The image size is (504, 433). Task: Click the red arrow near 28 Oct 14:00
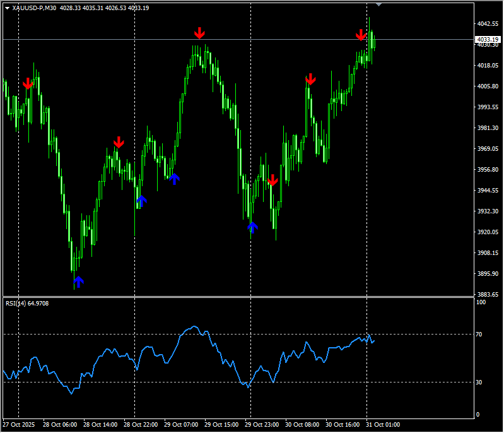tap(119, 142)
